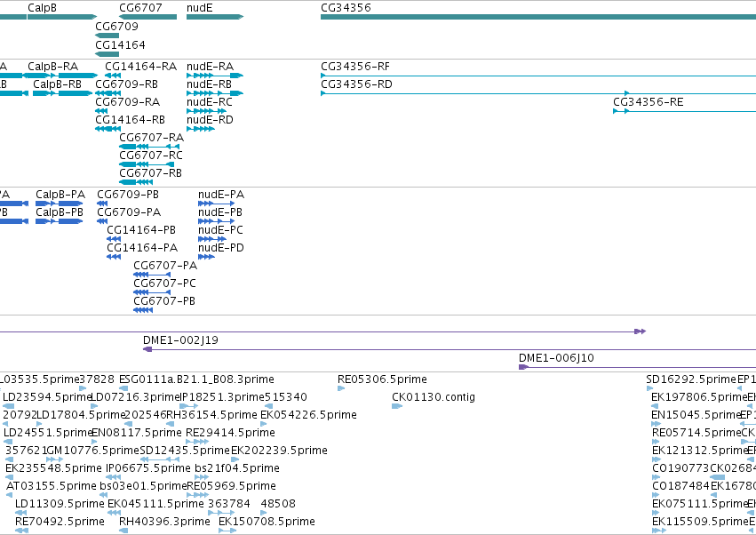Select EST EK202239.5prime
This screenshot has height=535, width=756.
point(279,451)
